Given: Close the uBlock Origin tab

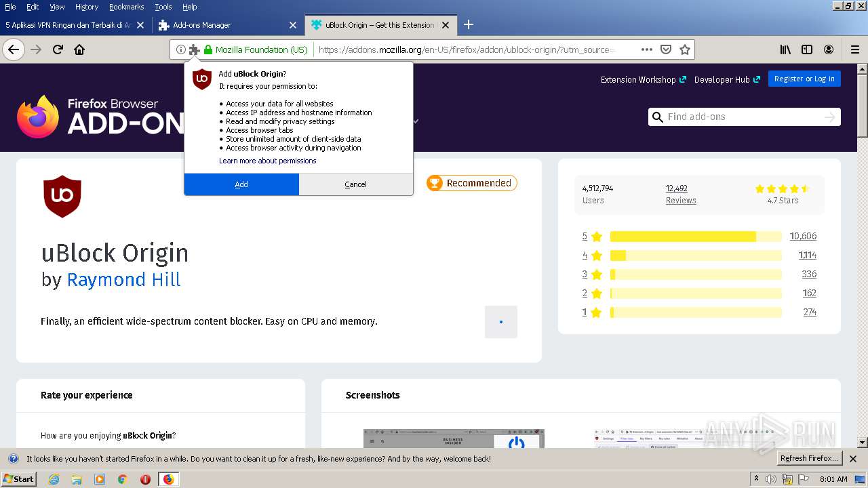Looking at the screenshot, I should pyautogui.click(x=446, y=25).
